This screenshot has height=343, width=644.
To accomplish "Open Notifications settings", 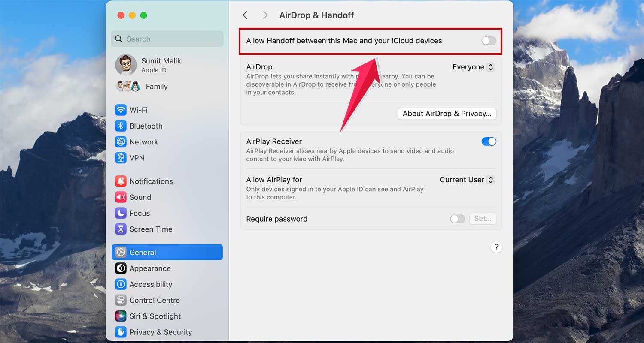I will click(121, 181).
